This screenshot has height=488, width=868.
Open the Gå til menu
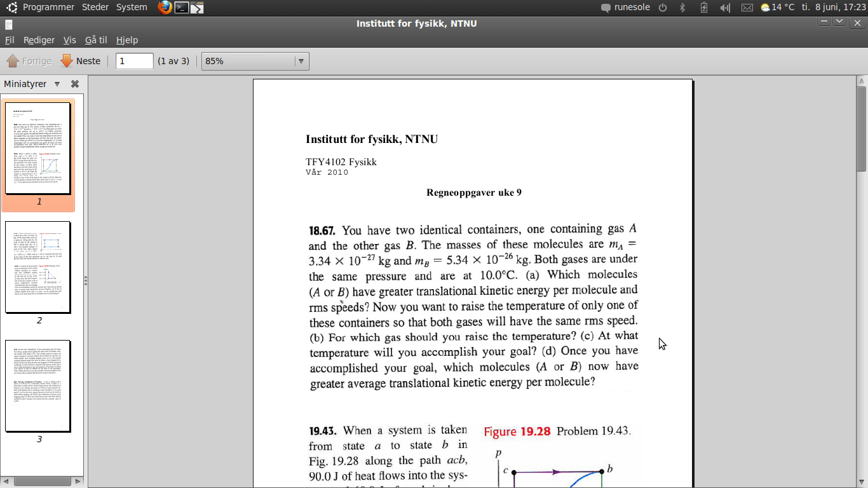coord(96,40)
